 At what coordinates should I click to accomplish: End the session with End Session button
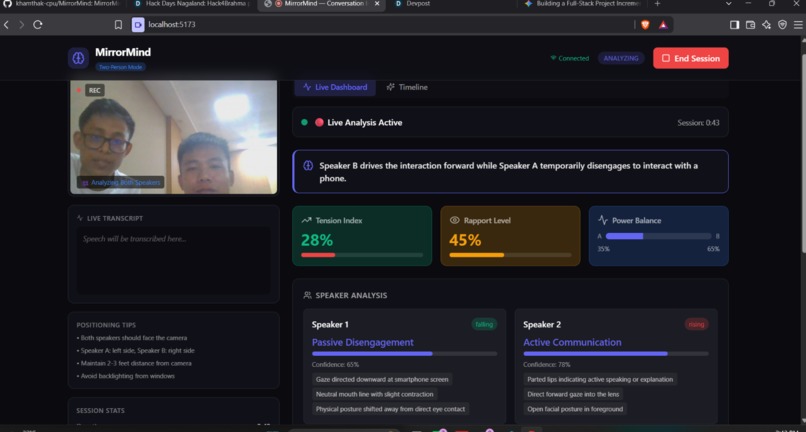[690, 58]
